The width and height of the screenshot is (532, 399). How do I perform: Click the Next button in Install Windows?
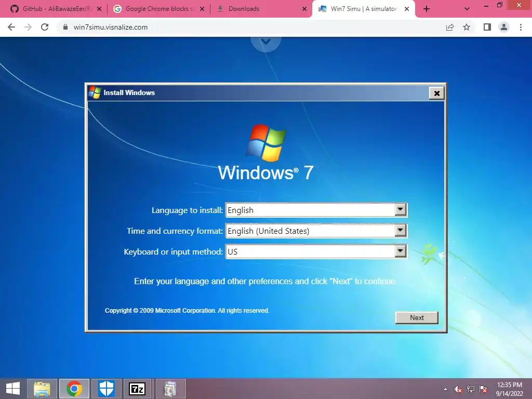tap(417, 317)
